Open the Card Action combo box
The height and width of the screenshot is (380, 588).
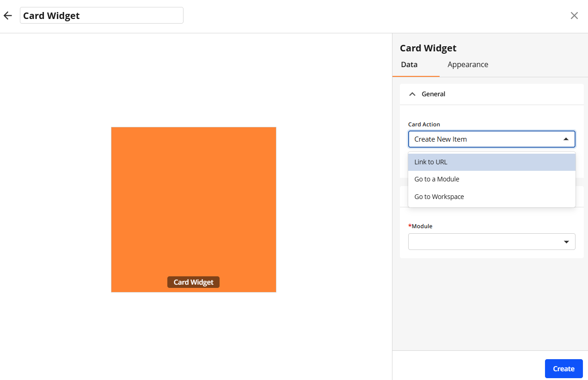pyautogui.click(x=492, y=139)
